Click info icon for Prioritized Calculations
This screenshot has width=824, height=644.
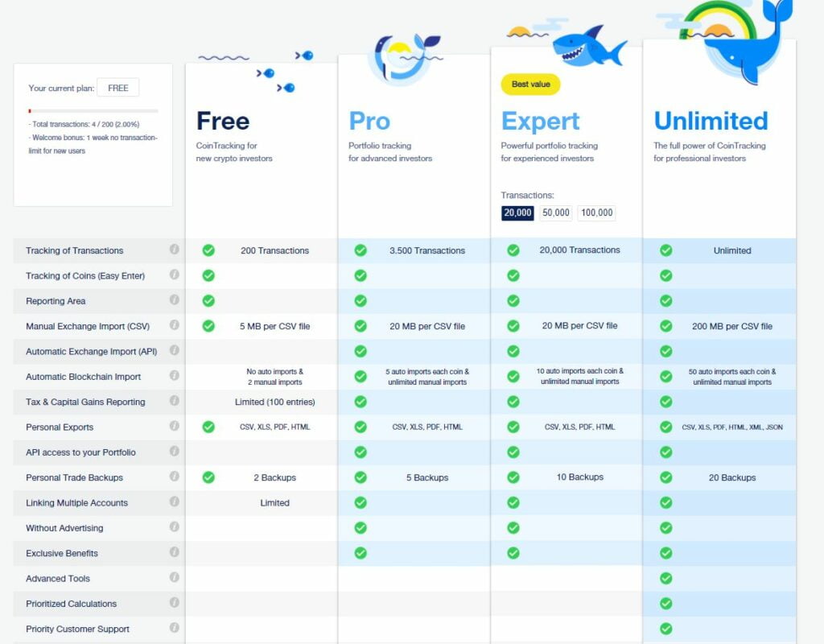174,602
